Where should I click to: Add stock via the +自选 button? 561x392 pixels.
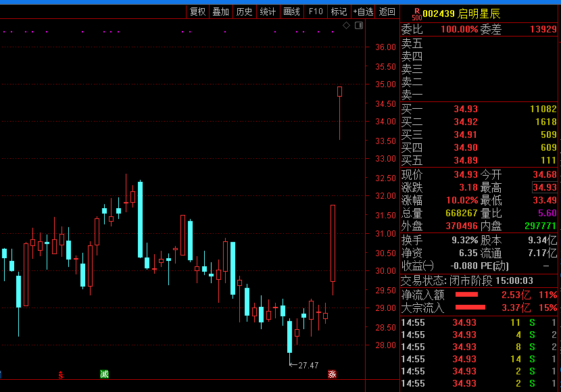(363, 11)
